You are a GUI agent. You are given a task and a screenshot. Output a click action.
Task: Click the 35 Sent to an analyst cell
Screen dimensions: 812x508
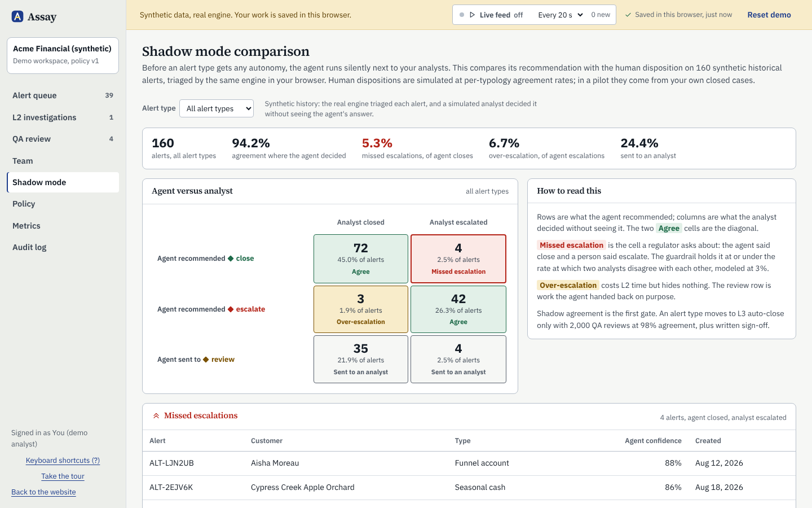[361, 360]
